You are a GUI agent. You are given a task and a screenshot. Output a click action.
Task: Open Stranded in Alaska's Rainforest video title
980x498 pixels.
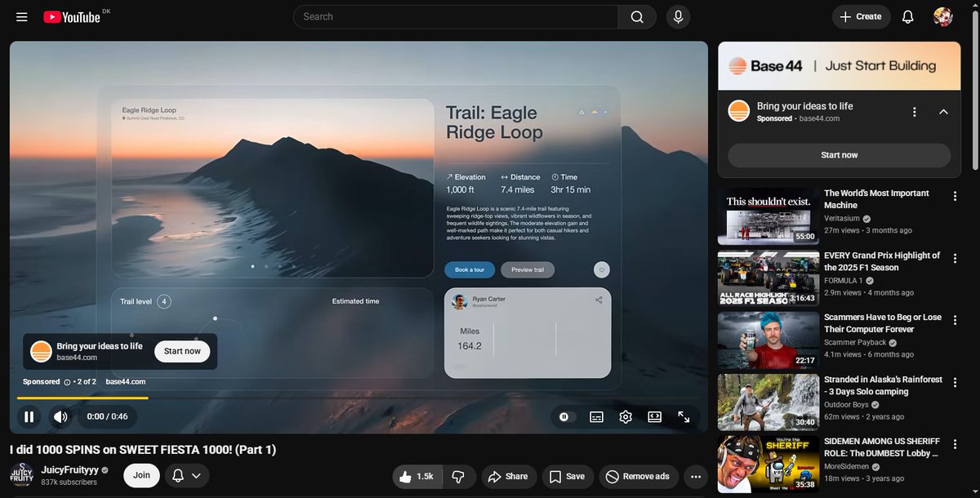(883, 385)
